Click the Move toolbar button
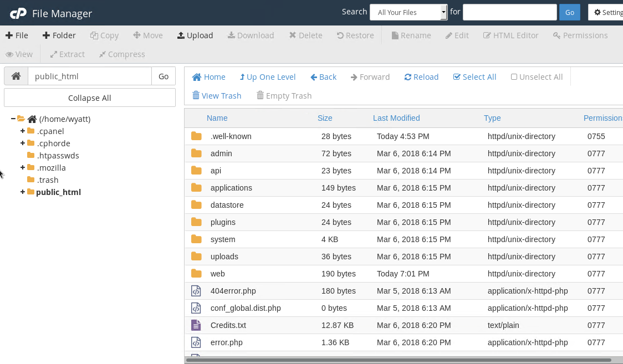Viewport: 623px width, 364px height. [148, 35]
